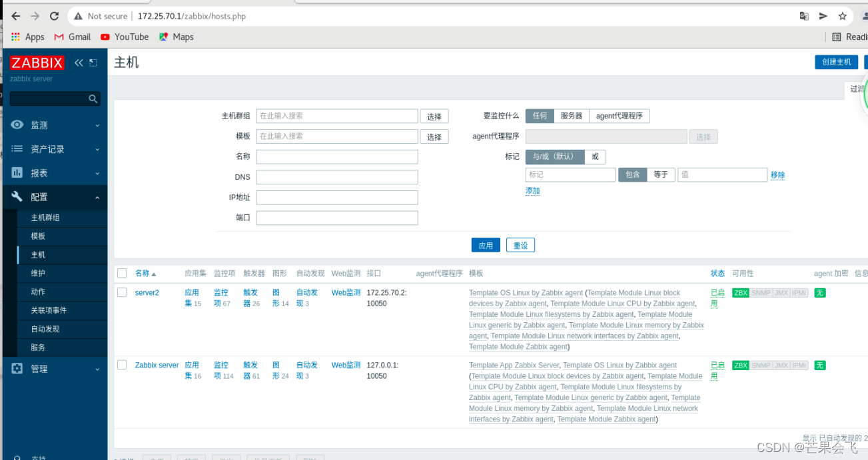Select 任何 monitored-by option

coord(540,116)
